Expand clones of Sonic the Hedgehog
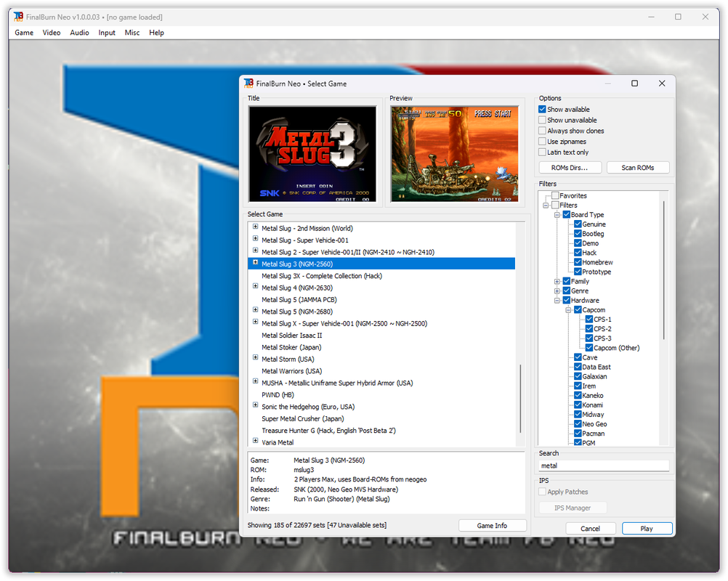The image size is (728, 581). click(x=255, y=405)
